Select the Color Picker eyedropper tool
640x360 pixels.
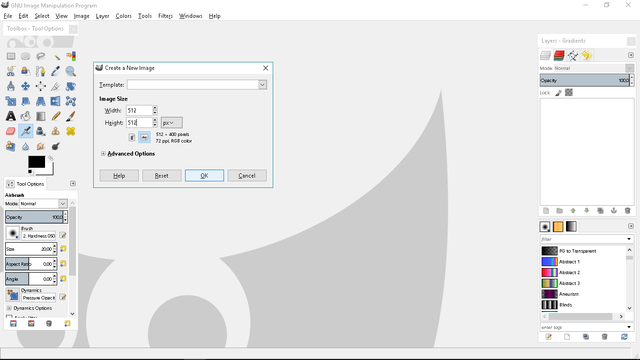[x=56, y=71]
